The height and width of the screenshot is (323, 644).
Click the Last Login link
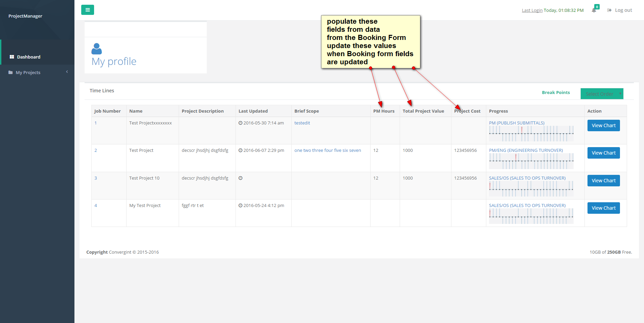tap(532, 10)
